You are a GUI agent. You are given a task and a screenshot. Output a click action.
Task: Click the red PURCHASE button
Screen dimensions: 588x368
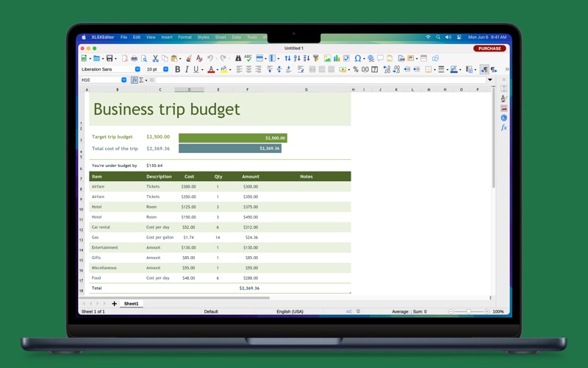490,49
